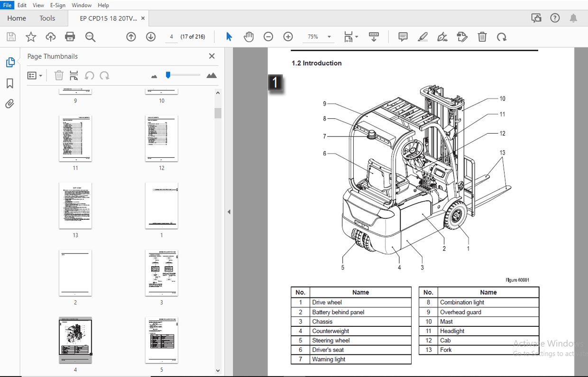This screenshot has height=377, width=588.
Task: Open notifications bell icon
Action: (573, 18)
